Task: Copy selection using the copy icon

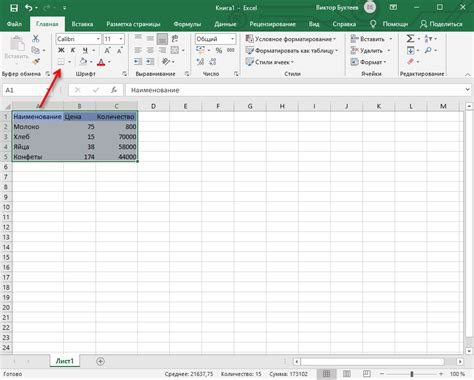Action: 35,50
